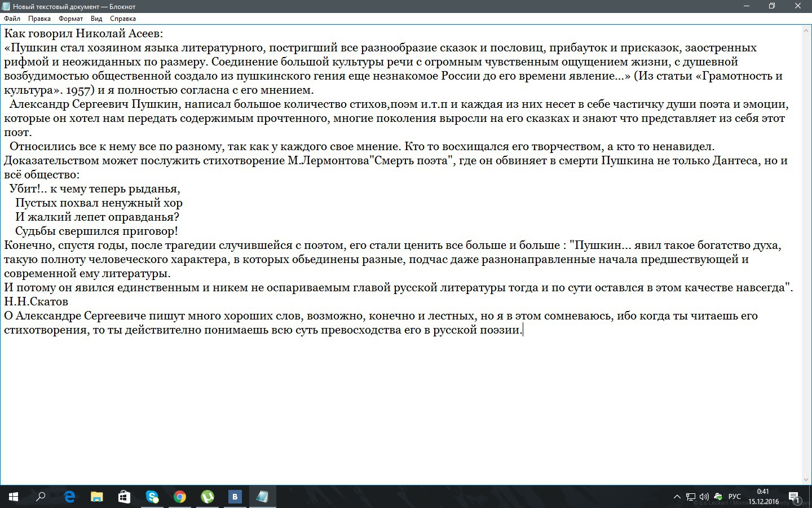Click the words 'М.Лермонтова' in the text

[328, 160]
